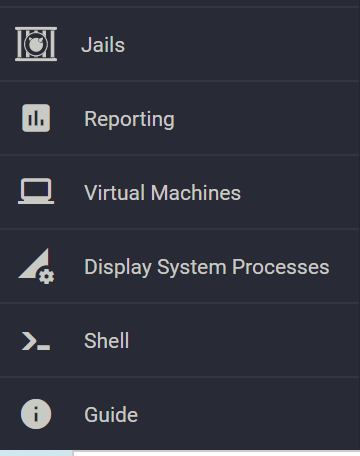Click the Virtual Machines laptop icon
The width and height of the screenshot is (360, 456).
[36, 191]
